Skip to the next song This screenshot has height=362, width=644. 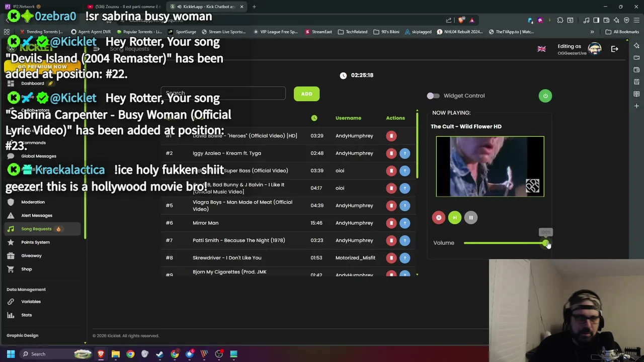[x=455, y=218]
